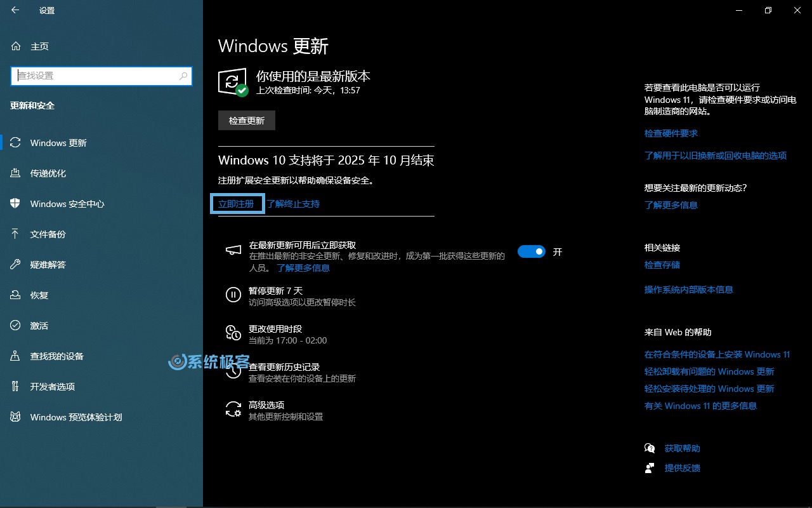The image size is (812, 508).
Task: Click the 检查更新 button
Action: (247, 121)
